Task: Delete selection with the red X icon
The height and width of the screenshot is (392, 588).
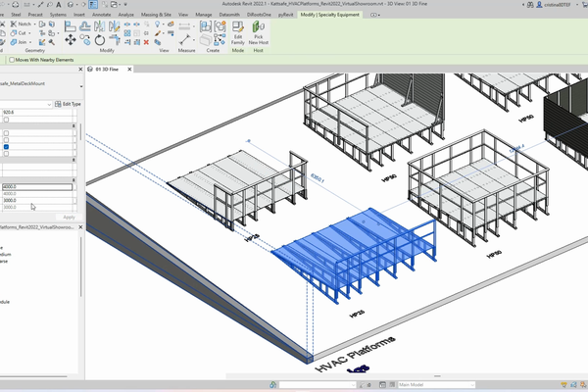Action: [146, 42]
